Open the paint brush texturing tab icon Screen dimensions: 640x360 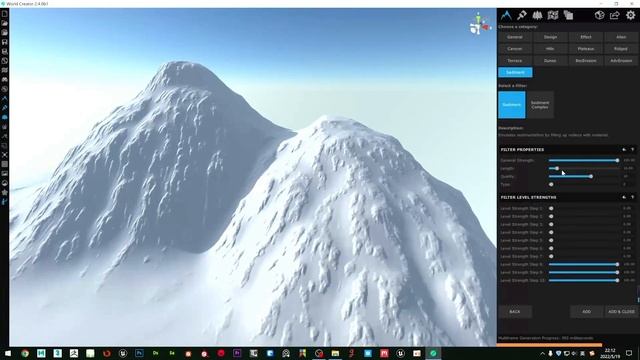tap(522, 16)
